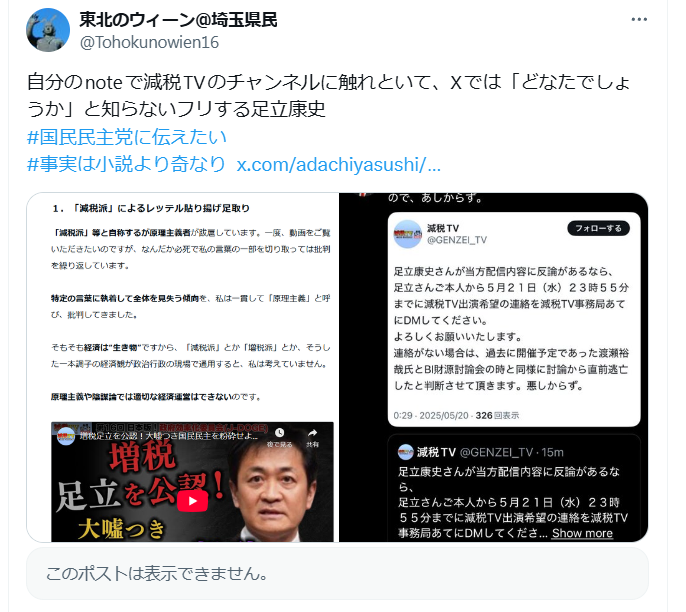Click the フォローする button
The height and width of the screenshot is (612, 686).
coord(598,228)
